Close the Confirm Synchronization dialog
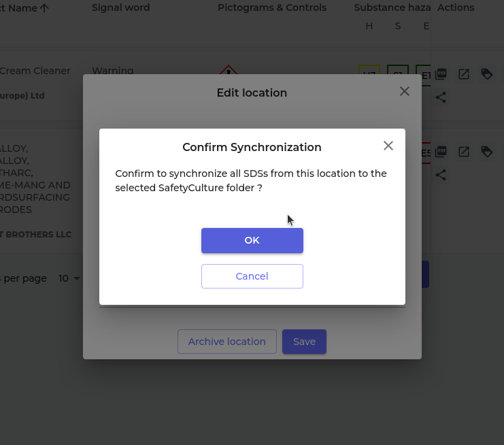 click(x=388, y=146)
